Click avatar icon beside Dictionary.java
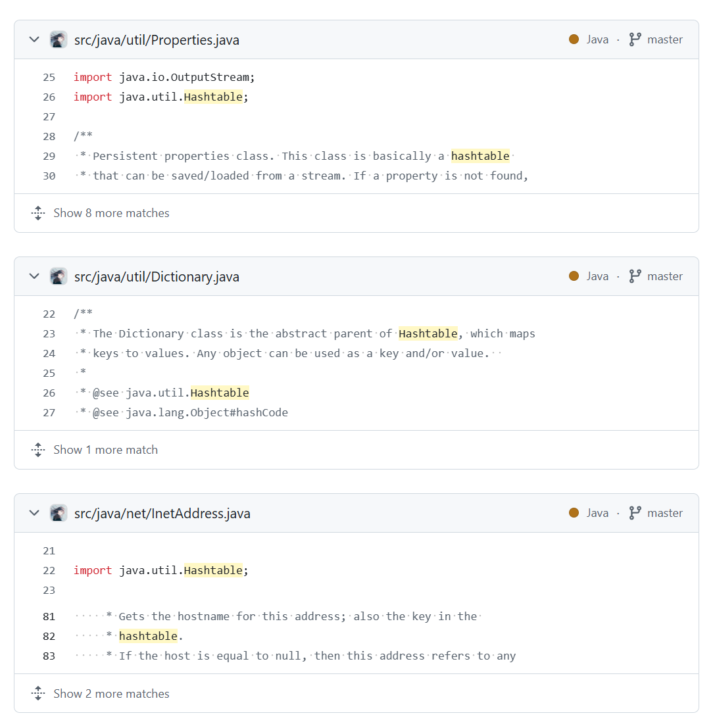This screenshot has height=728, width=715. click(x=59, y=276)
